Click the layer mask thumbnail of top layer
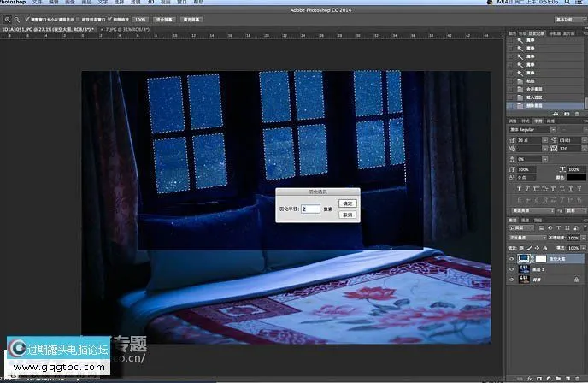This screenshot has width=588, height=383. click(x=540, y=257)
